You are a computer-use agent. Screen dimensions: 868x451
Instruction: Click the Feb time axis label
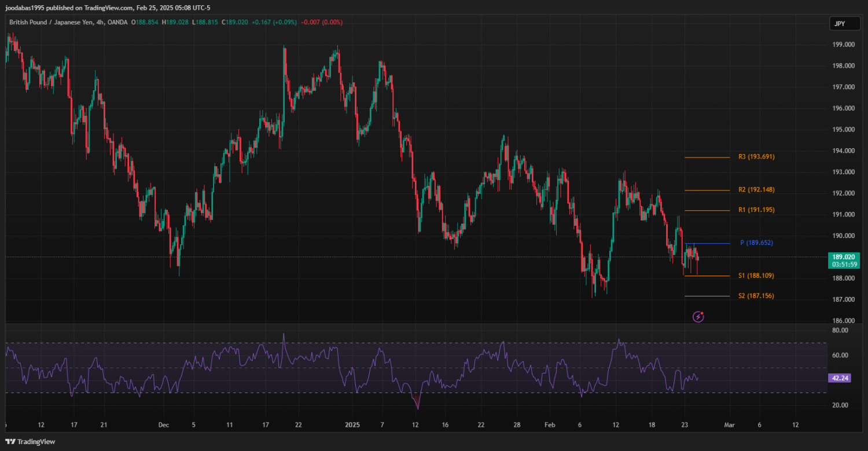point(550,424)
